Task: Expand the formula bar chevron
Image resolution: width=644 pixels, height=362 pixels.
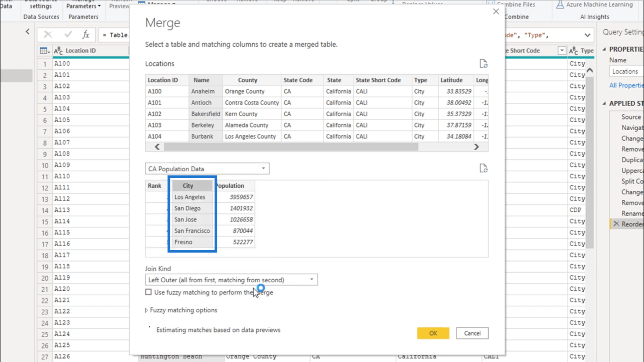Action: (x=587, y=35)
